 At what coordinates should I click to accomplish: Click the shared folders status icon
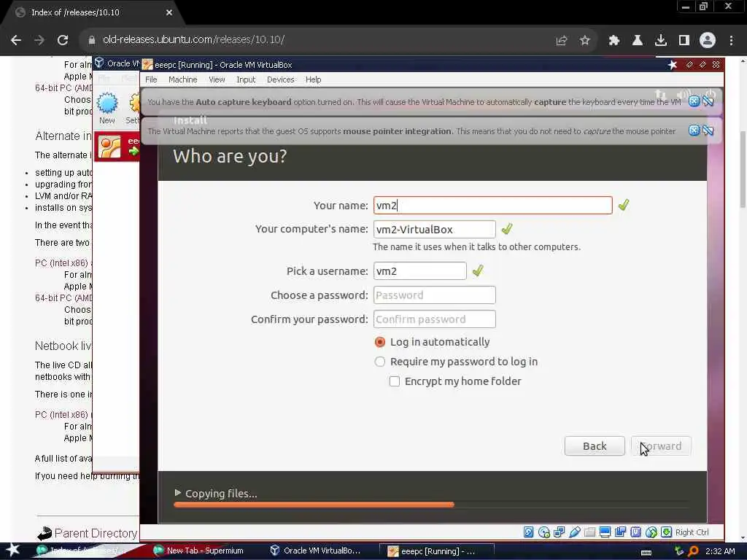coord(589,532)
